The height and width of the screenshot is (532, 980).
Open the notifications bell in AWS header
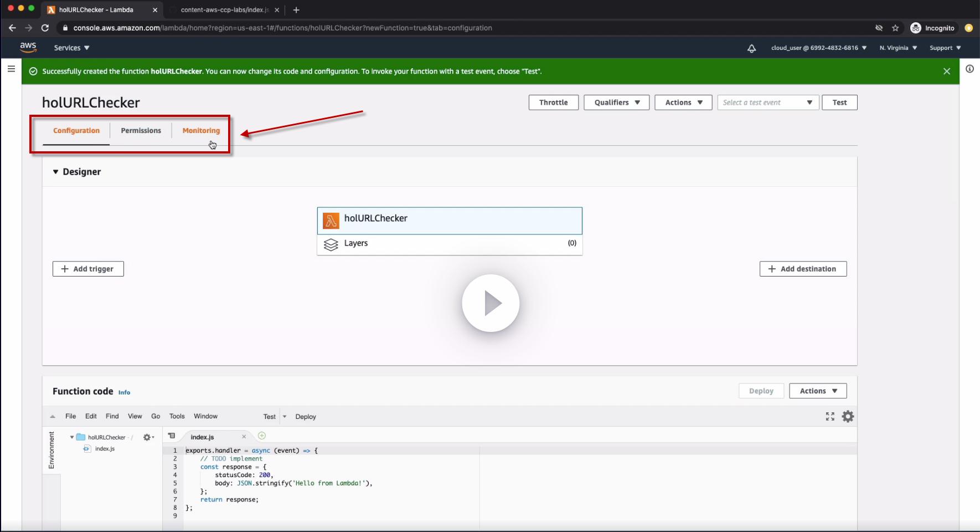point(751,48)
